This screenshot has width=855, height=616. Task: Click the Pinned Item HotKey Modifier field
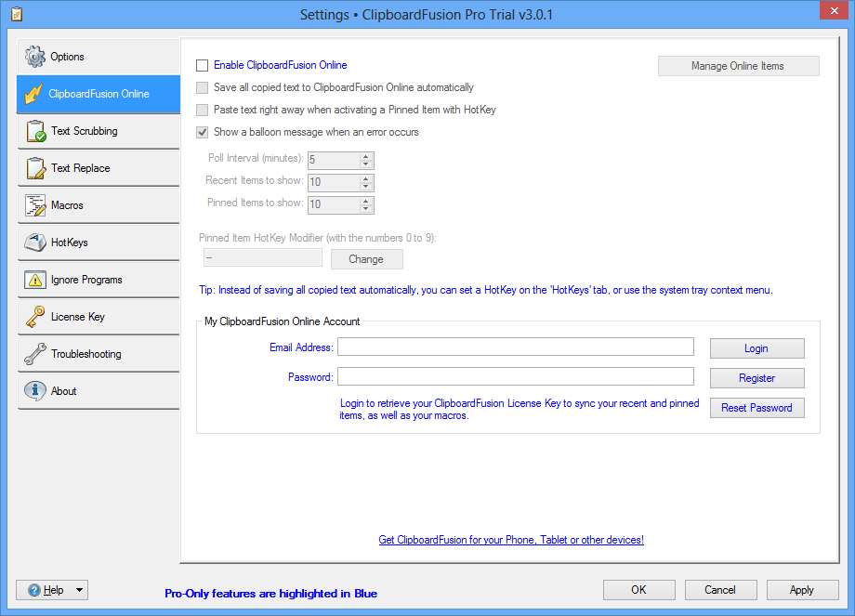[263, 258]
